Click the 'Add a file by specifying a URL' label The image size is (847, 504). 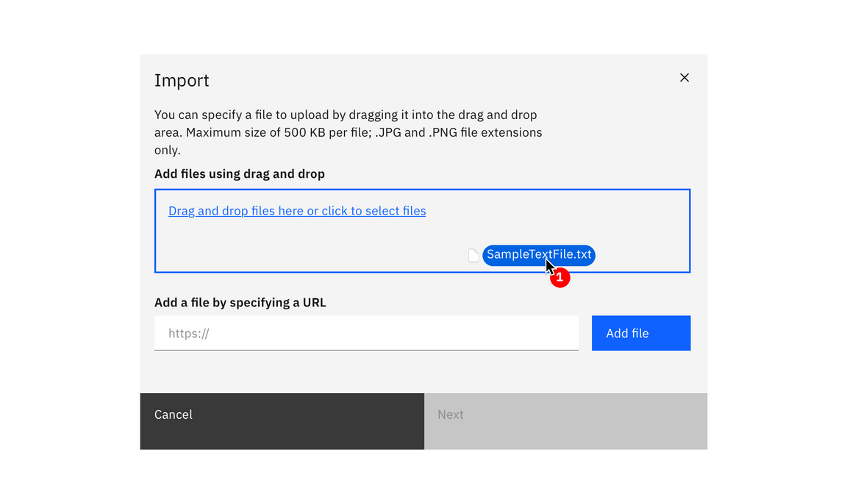click(x=240, y=302)
